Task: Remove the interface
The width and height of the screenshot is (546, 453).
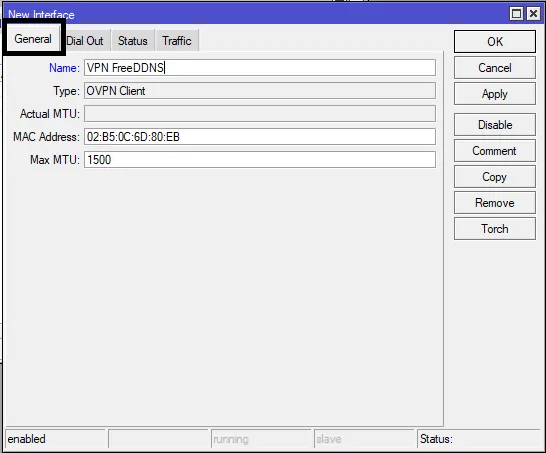Action: tap(494, 203)
